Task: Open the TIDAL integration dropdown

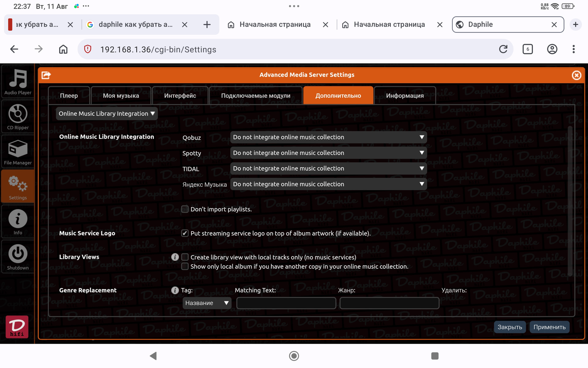Action: coord(328,168)
